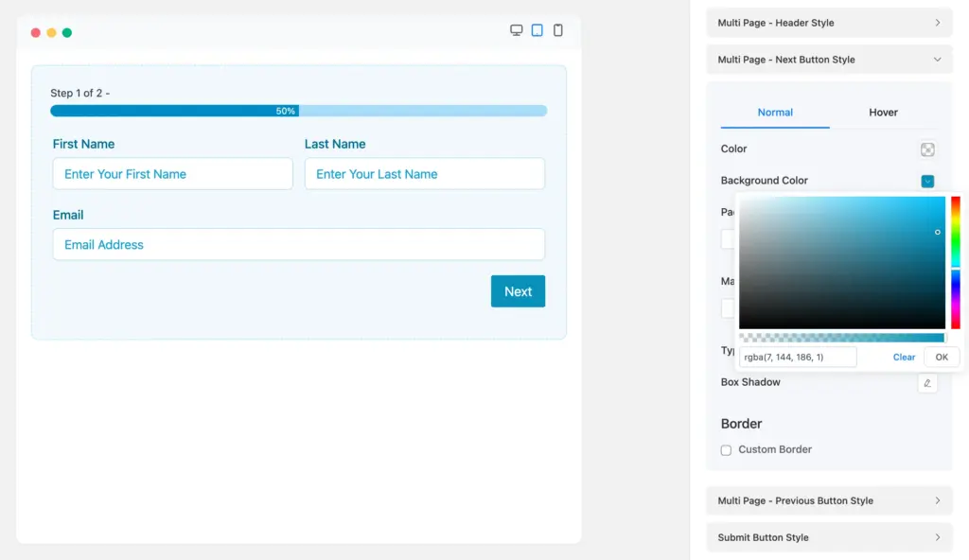Click Clear in the color picker

904,358
